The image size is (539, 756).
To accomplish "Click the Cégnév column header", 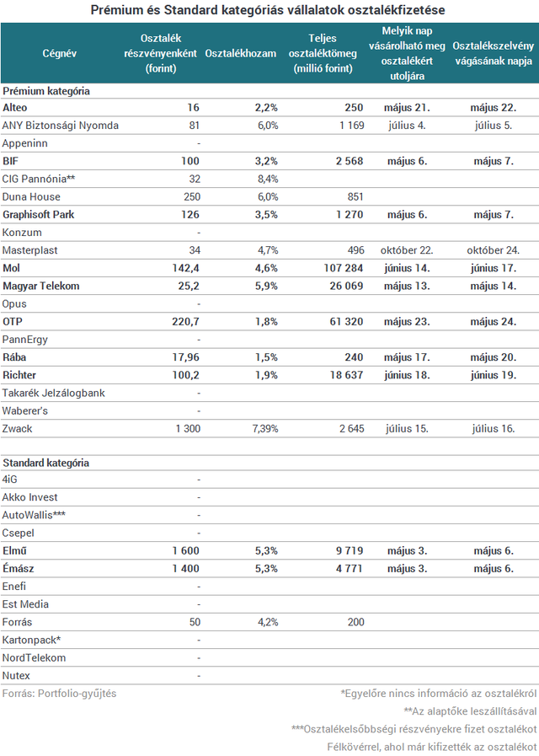I will click(x=60, y=53).
